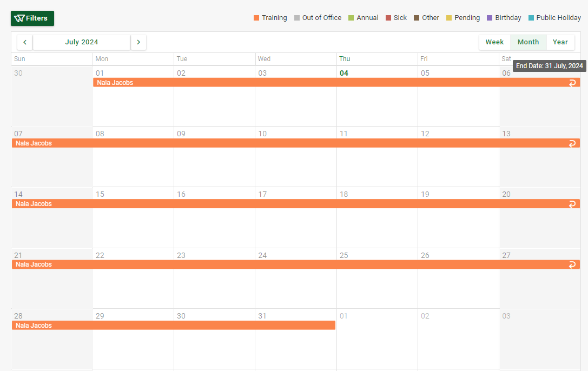Go to previous month arrow
This screenshot has width=588, height=371.
25,42
